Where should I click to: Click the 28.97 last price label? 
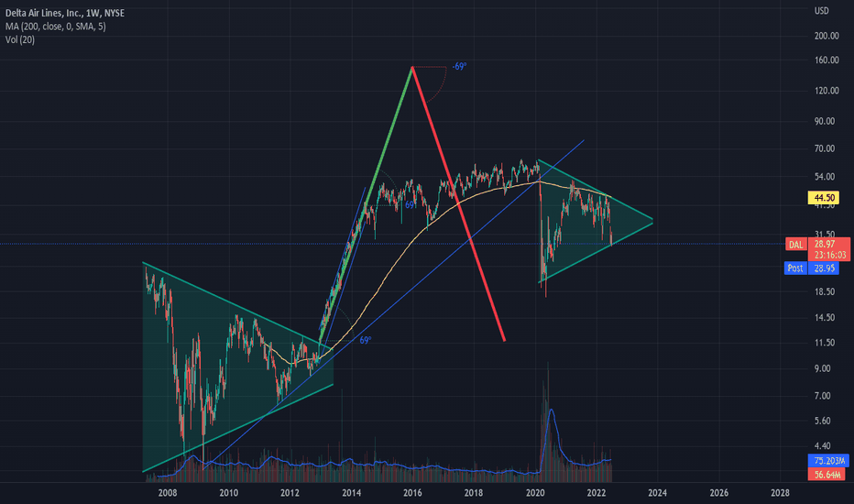pos(825,244)
